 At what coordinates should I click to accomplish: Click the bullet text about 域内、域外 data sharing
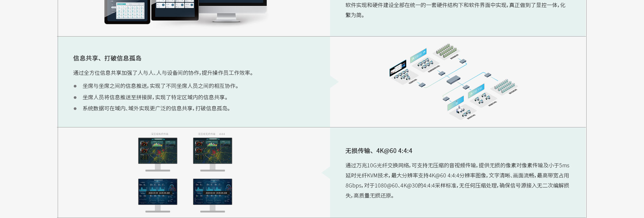(x=157, y=109)
